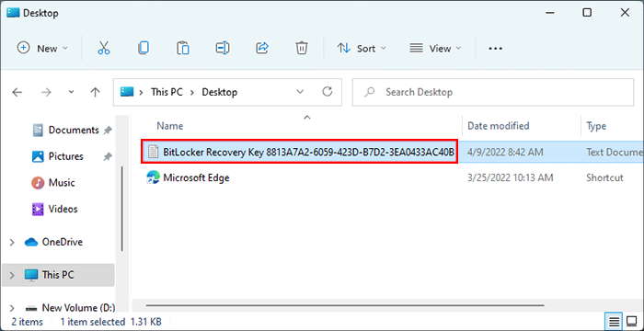This screenshot has height=331, width=644.
Task: Open the New item menu
Action: [x=42, y=49]
